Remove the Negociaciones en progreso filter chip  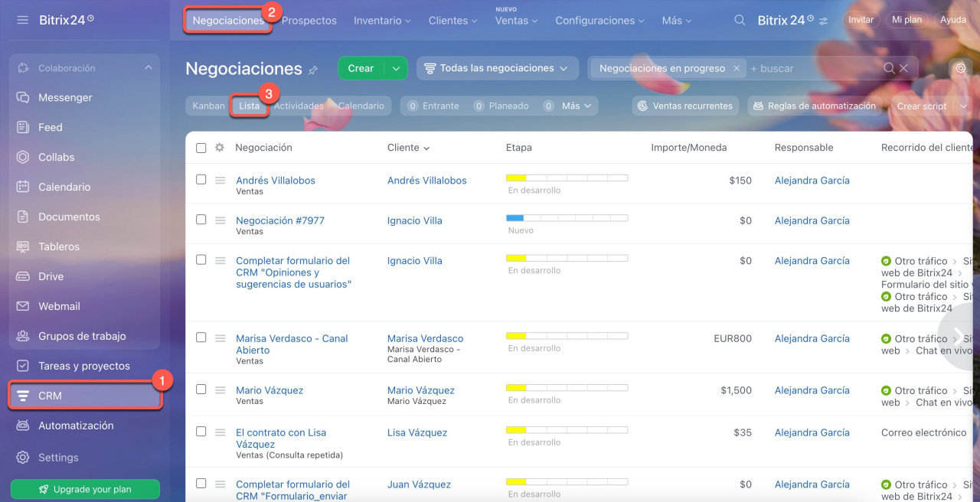click(737, 68)
